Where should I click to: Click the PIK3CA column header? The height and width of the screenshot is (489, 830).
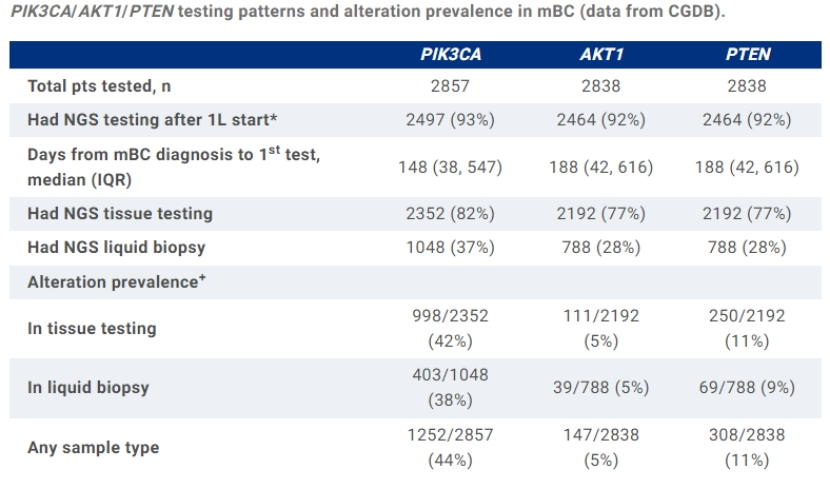point(450,54)
